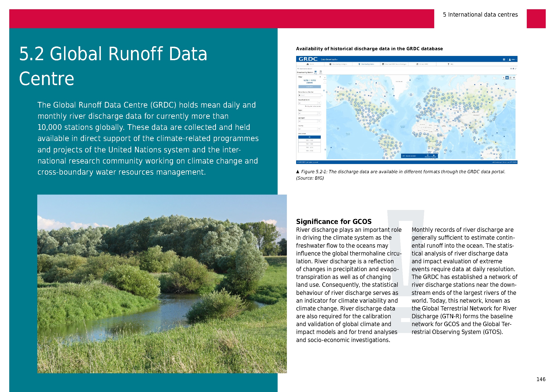Expand the Region dropdown
The width and height of the screenshot is (555, 392).
(310, 113)
